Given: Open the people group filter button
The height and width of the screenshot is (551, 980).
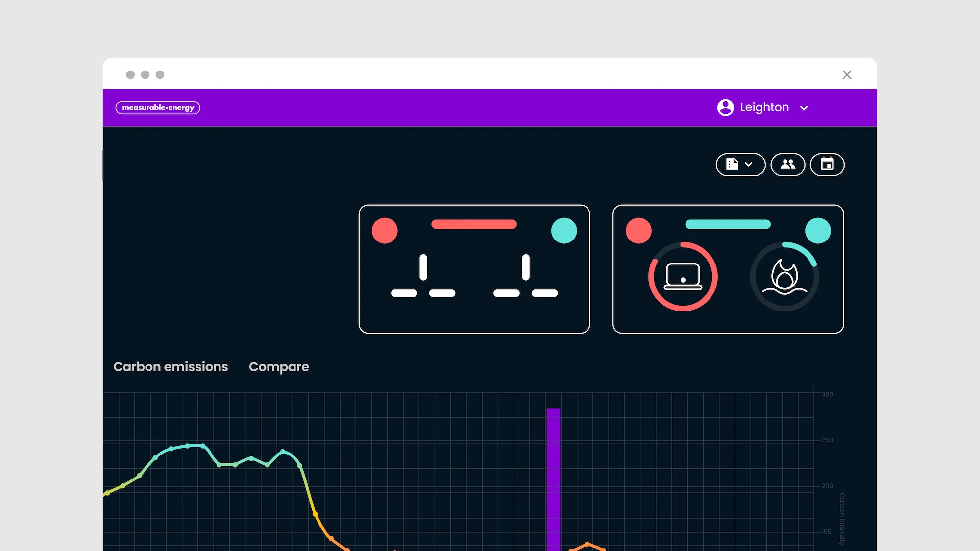Looking at the screenshot, I should [787, 165].
